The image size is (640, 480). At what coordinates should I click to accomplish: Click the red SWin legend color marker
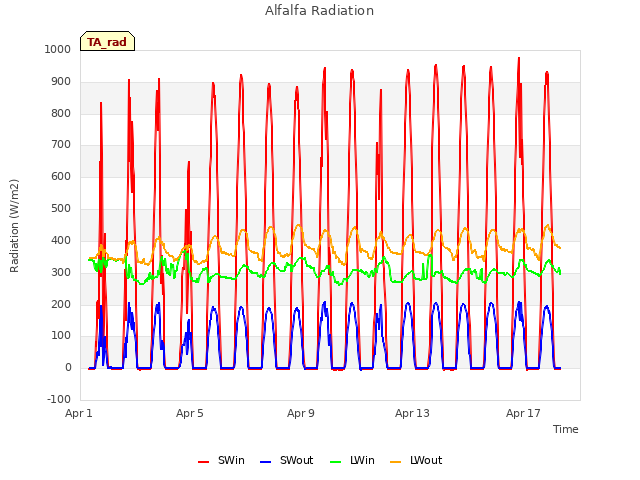203,462
